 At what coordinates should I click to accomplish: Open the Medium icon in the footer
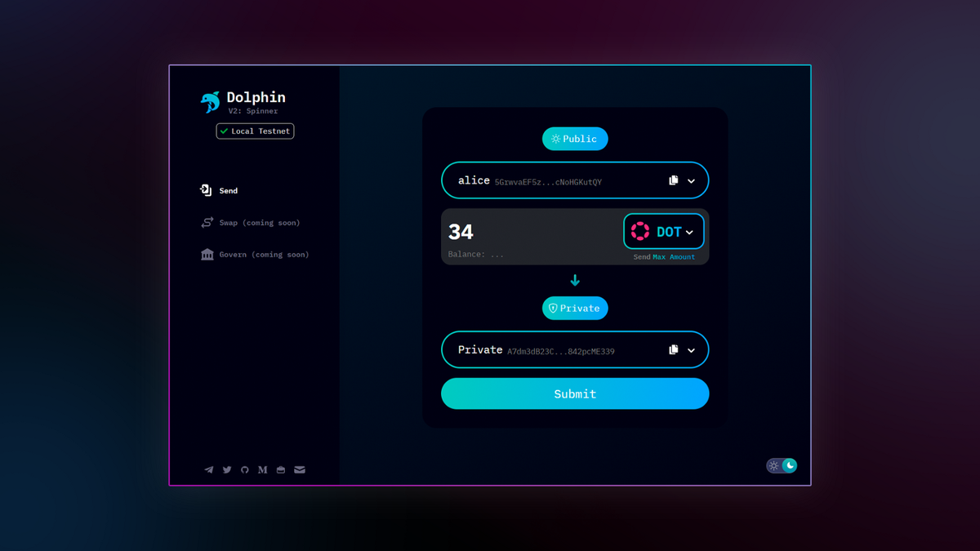click(x=262, y=469)
